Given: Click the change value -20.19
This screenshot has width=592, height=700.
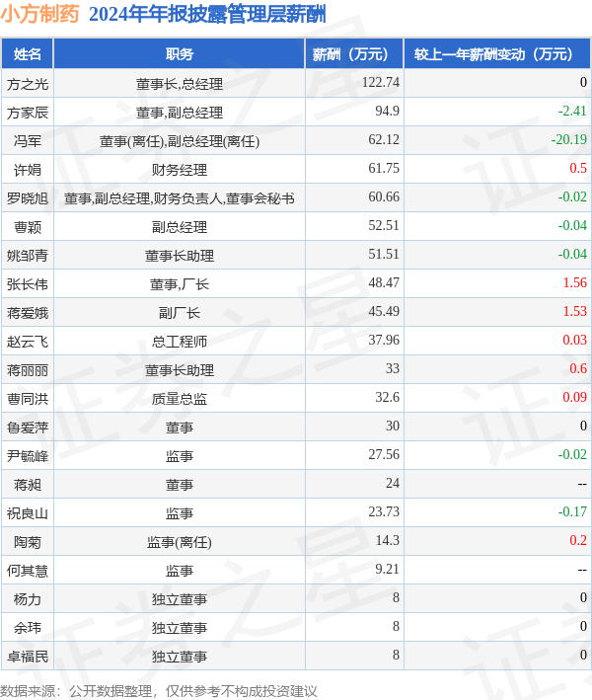Looking at the screenshot, I should [569, 140].
